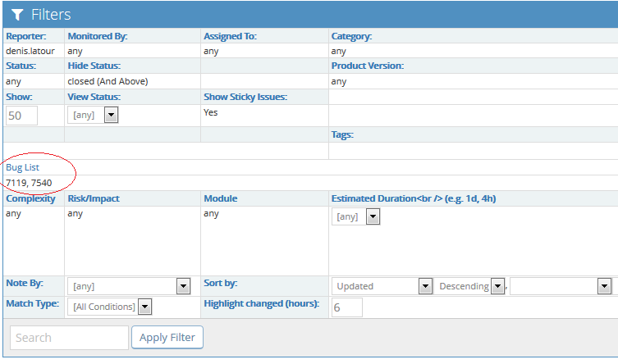618x364 pixels.
Task: Click the Assigned To filter label
Action: point(230,36)
